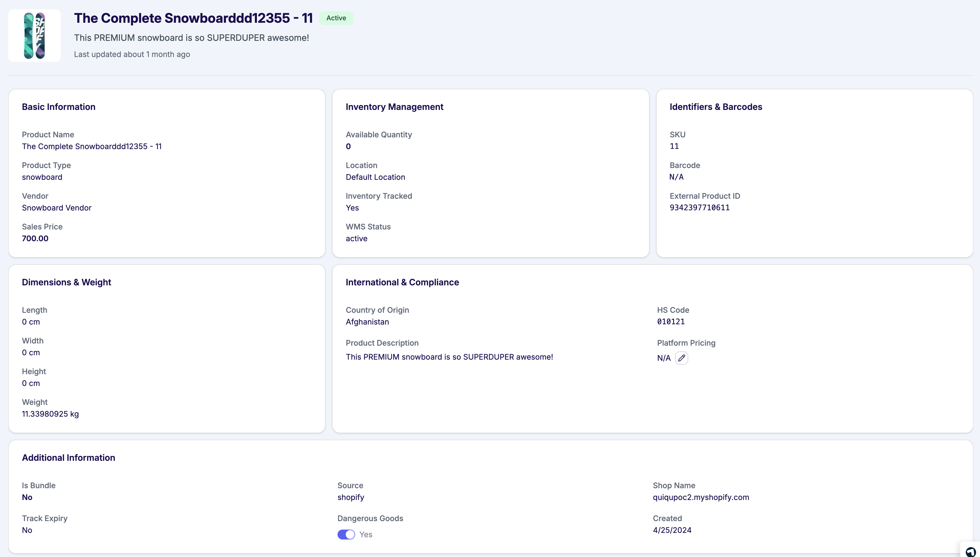Select the HS Code value 010121

point(670,322)
